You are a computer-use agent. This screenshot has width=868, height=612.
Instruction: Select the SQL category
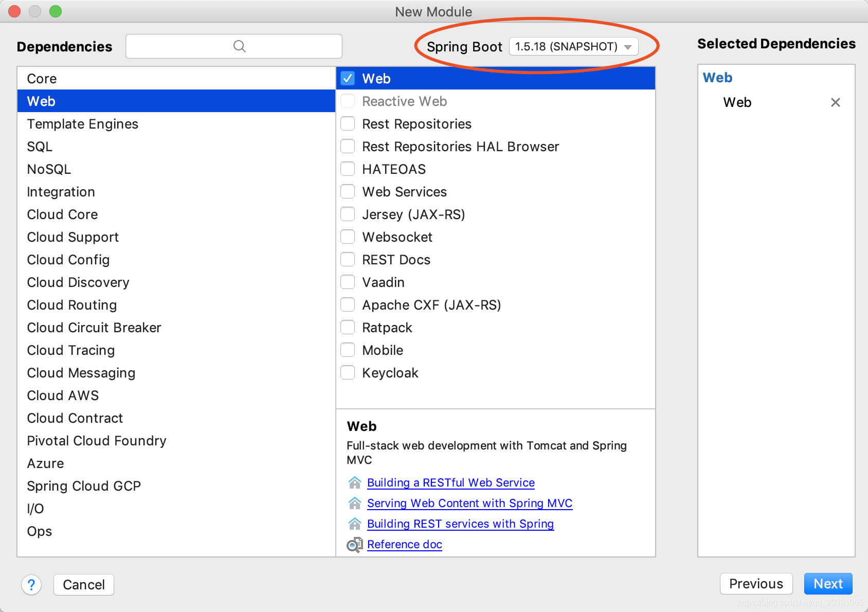(176, 147)
